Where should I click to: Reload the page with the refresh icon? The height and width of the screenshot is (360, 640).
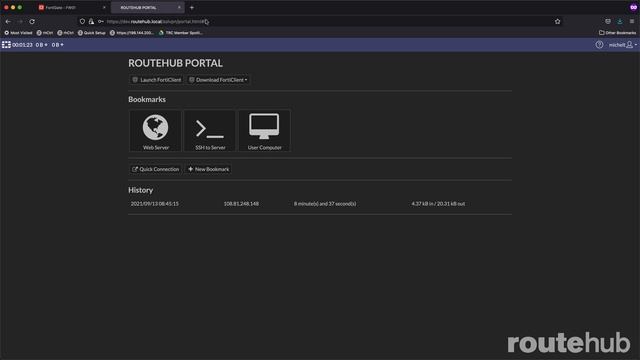click(32, 21)
